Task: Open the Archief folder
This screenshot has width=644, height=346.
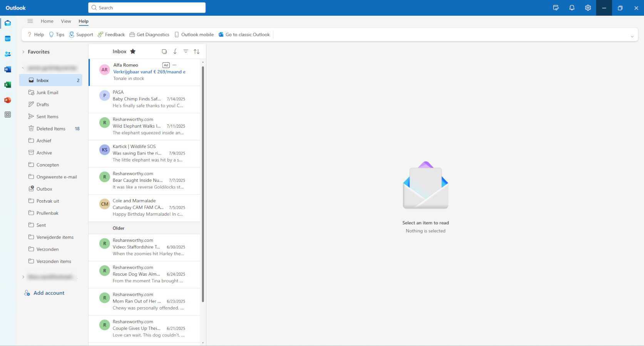Action: tap(51, 141)
